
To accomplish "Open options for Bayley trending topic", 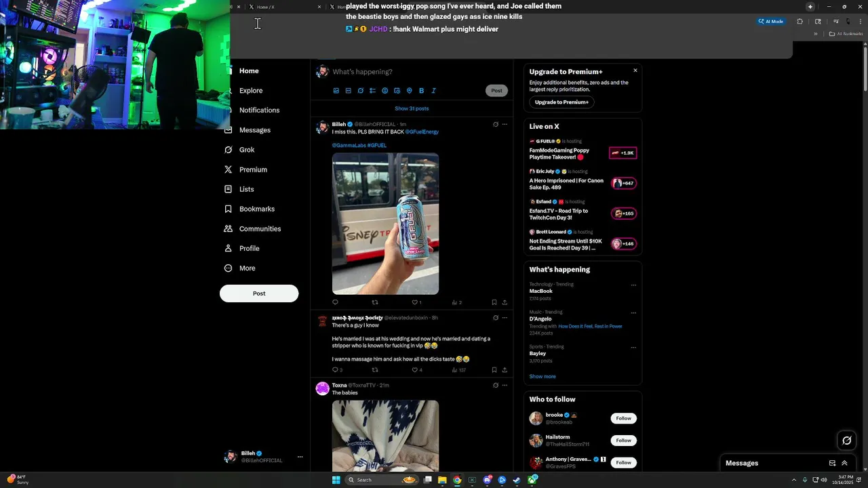I will (x=633, y=348).
